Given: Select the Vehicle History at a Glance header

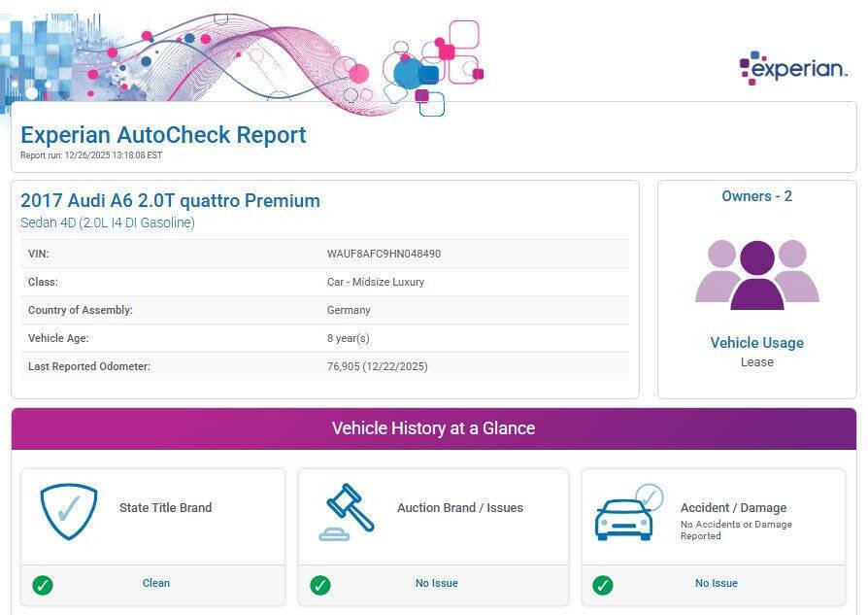Looking at the screenshot, I should pos(433,428).
